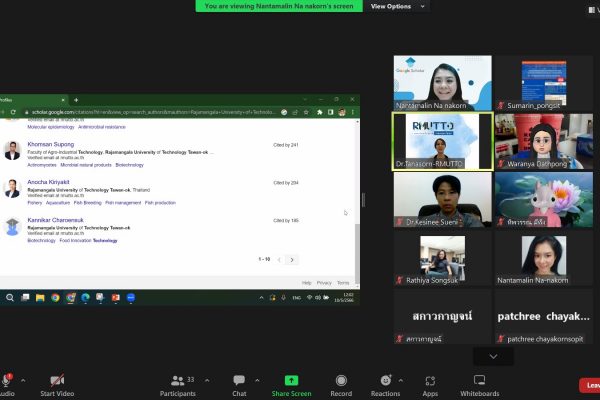
Task: Start recording with Record button
Action: click(341, 385)
